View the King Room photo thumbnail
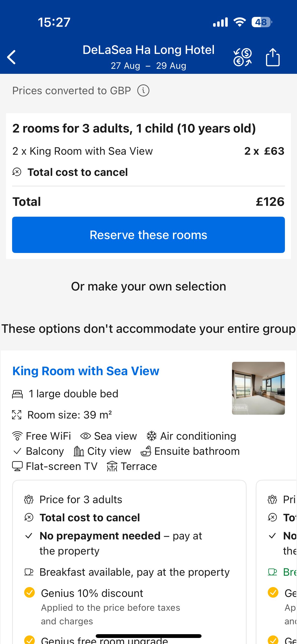The image size is (297, 644). (x=258, y=388)
